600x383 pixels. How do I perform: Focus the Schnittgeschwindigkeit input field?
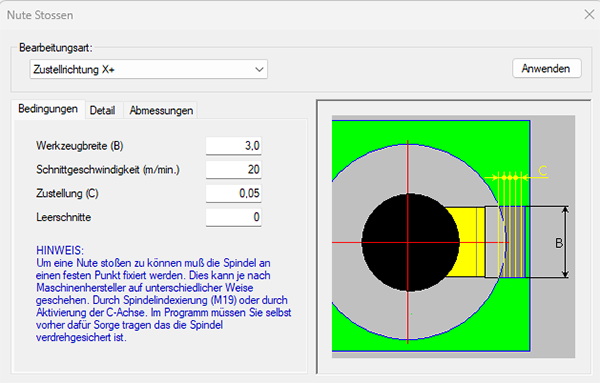(x=233, y=169)
